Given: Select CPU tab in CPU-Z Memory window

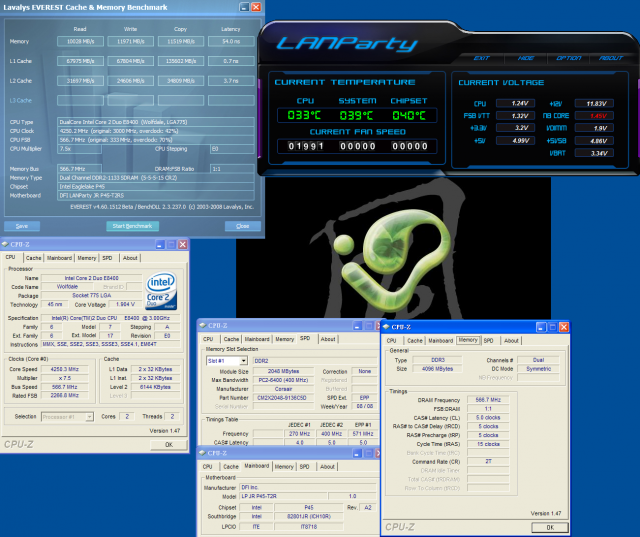Looking at the screenshot, I should coord(391,340).
